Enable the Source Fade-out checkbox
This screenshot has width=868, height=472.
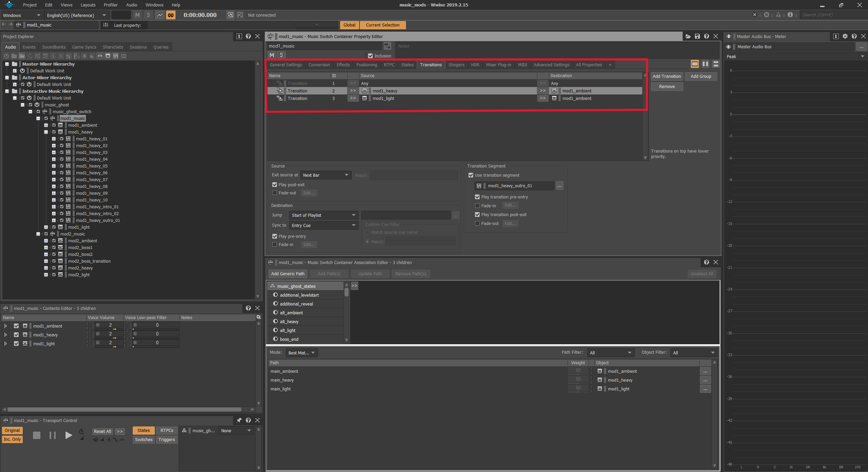pyautogui.click(x=275, y=193)
